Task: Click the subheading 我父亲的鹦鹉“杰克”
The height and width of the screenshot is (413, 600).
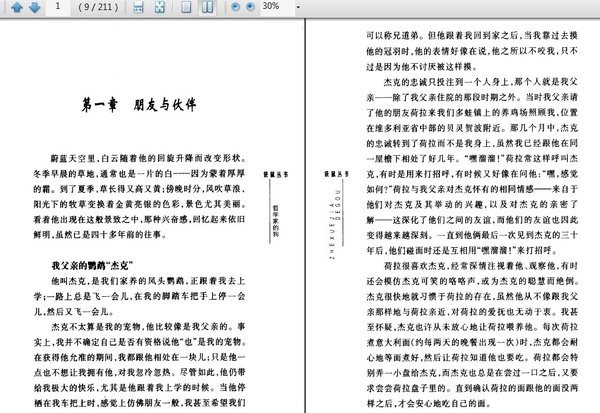Action: (92, 265)
